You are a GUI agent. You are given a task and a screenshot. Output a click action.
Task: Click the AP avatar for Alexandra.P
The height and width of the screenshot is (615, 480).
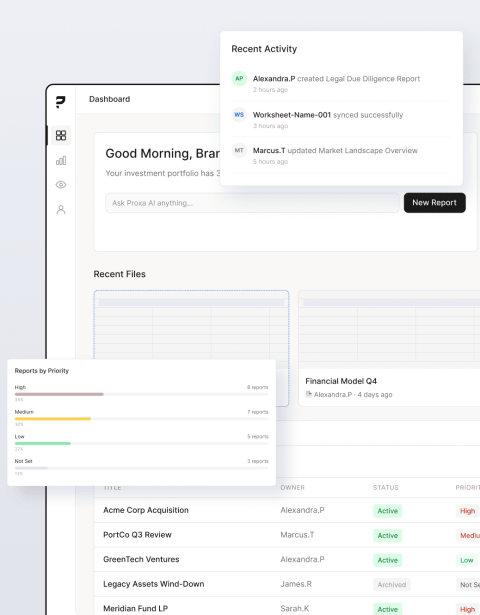pos(239,78)
